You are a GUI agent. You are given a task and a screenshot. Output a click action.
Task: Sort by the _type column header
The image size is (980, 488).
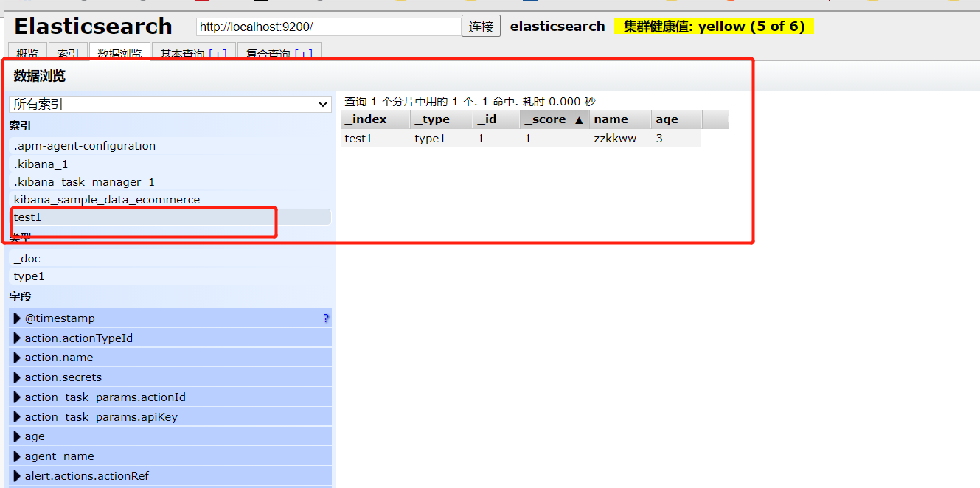pos(441,119)
